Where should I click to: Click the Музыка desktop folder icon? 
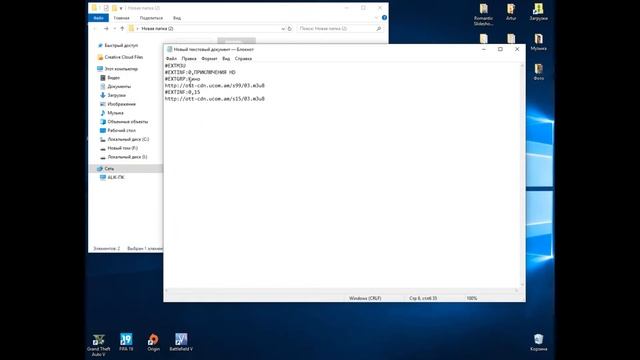click(538, 42)
